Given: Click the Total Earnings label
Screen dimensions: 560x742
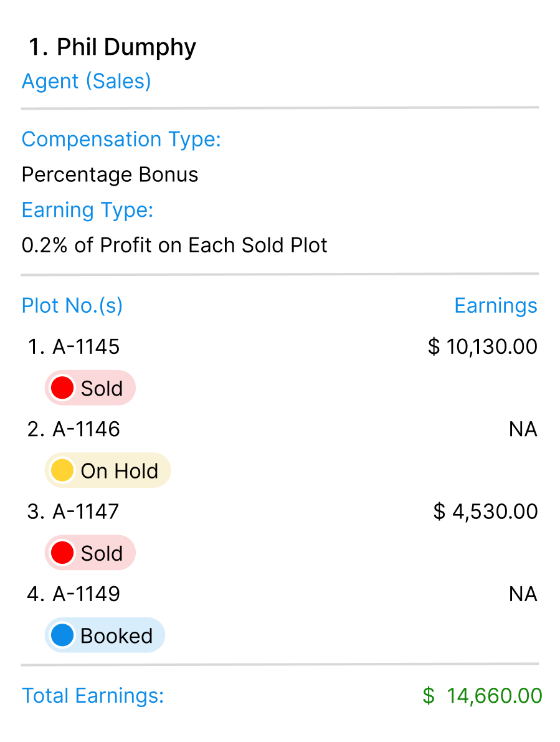Looking at the screenshot, I should click(x=93, y=695).
